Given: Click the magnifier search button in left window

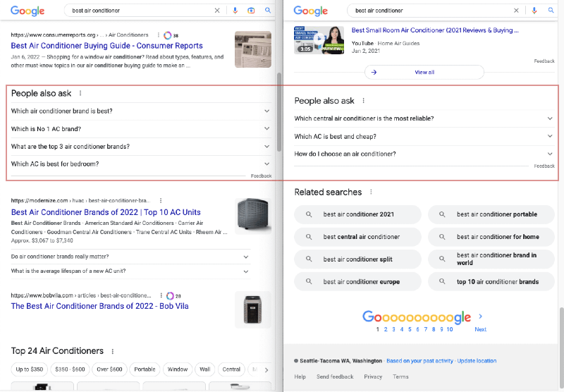Looking at the screenshot, I should pos(268,11).
